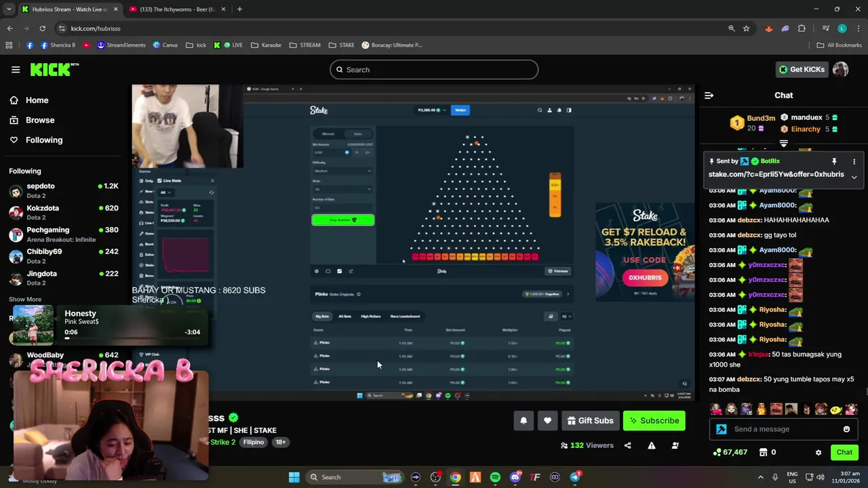Viewport: 868px width, 488px height.
Task: Open chat identity badge icon
Action: point(722,429)
